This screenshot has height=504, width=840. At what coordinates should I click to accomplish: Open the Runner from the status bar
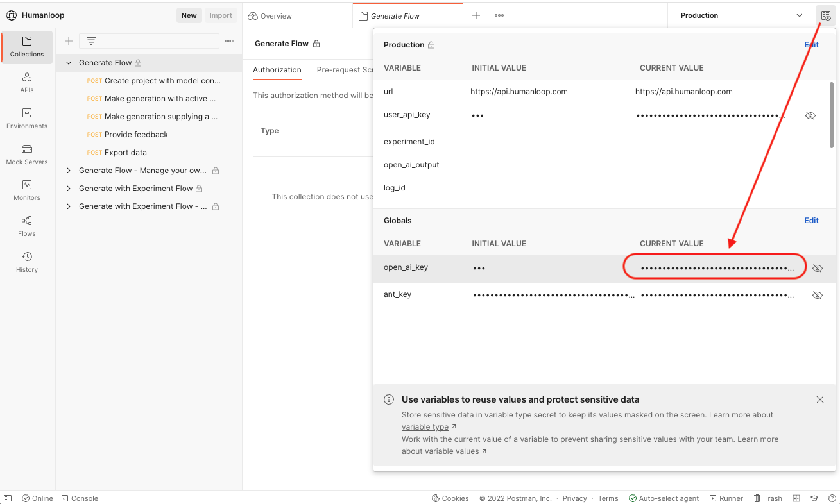726,498
